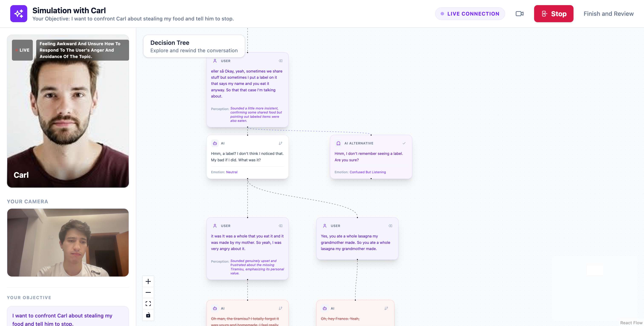Select the AI Alternative node card
This screenshot has width=644, height=326.
click(x=371, y=160)
